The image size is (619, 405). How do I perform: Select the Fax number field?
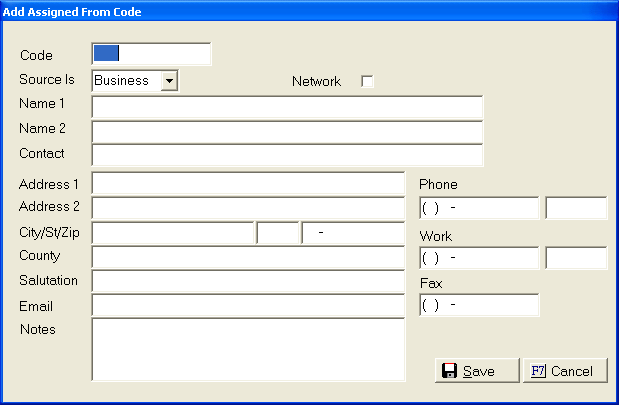click(479, 305)
